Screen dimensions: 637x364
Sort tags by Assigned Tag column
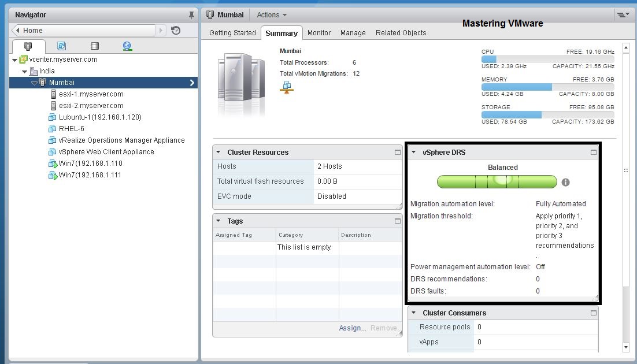pyautogui.click(x=244, y=235)
